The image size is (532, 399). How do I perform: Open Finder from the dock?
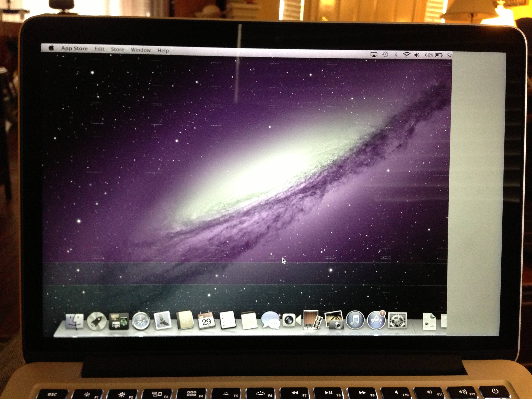pyautogui.click(x=75, y=321)
